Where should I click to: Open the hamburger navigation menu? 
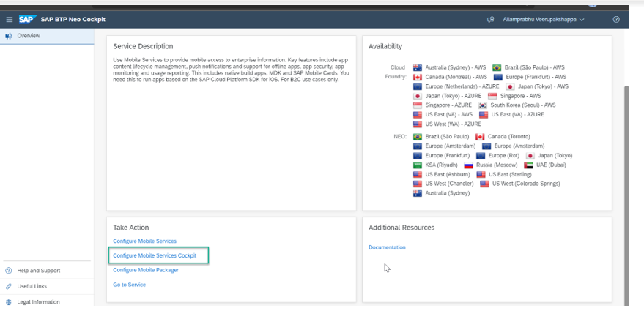(10, 19)
